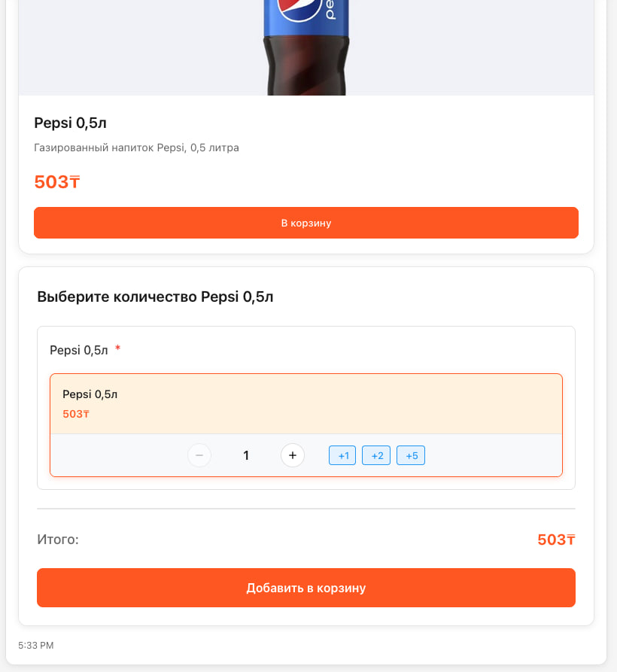Screen dimensions: 617x672
Task: Click the "Выберите количество Pepsi 0,5л" heading
Action: [x=155, y=296]
